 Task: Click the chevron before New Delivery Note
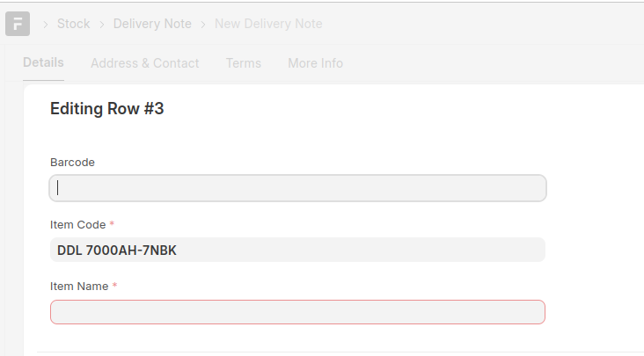203,25
